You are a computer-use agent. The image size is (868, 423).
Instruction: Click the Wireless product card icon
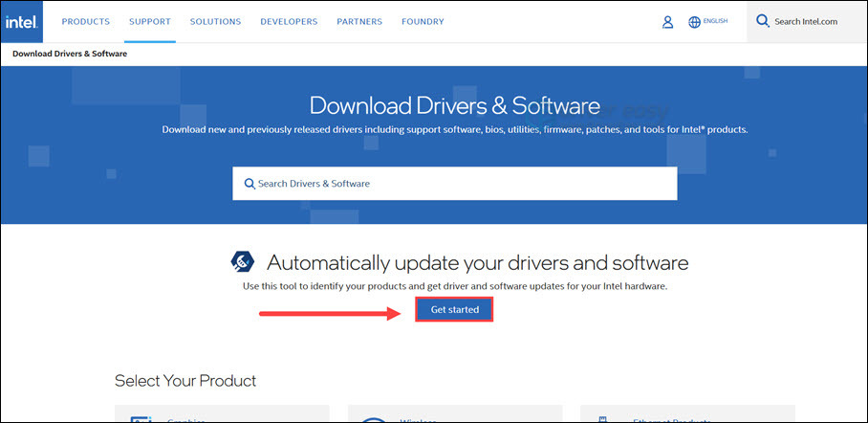click(x=374, y=417)
